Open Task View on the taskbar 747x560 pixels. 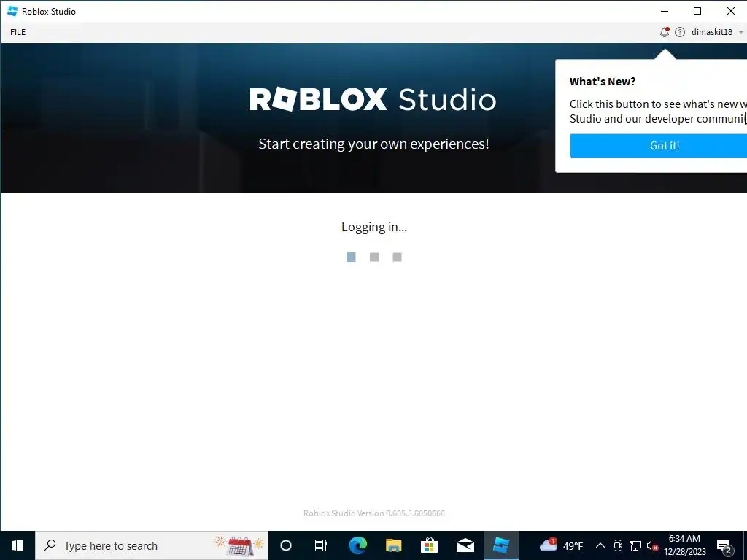pos(321,545)
